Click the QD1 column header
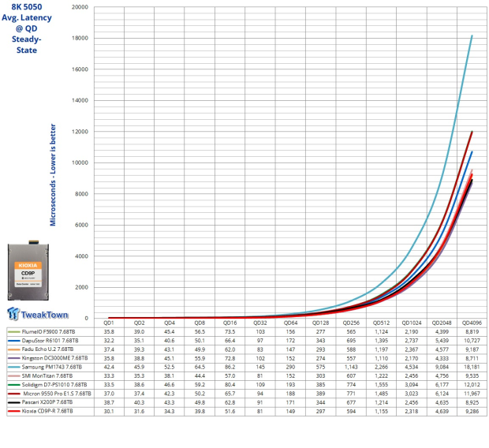This screenshot has width=489, height=448. [109, 323]
